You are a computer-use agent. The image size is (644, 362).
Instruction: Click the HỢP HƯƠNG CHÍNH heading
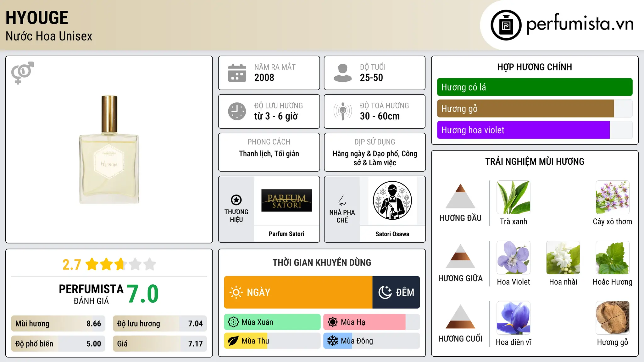click(x=535, y=67)
